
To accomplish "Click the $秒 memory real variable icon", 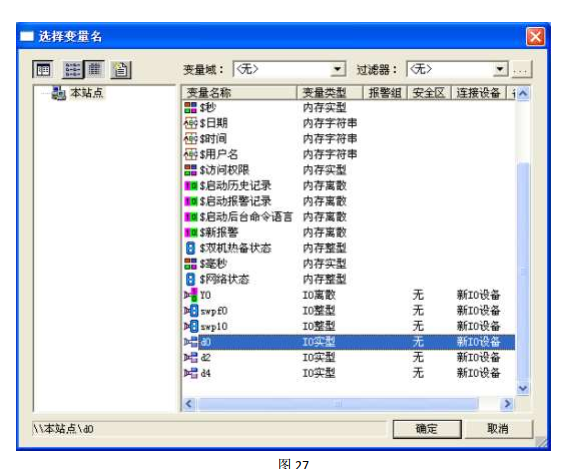I will click(x=190, y=107).
